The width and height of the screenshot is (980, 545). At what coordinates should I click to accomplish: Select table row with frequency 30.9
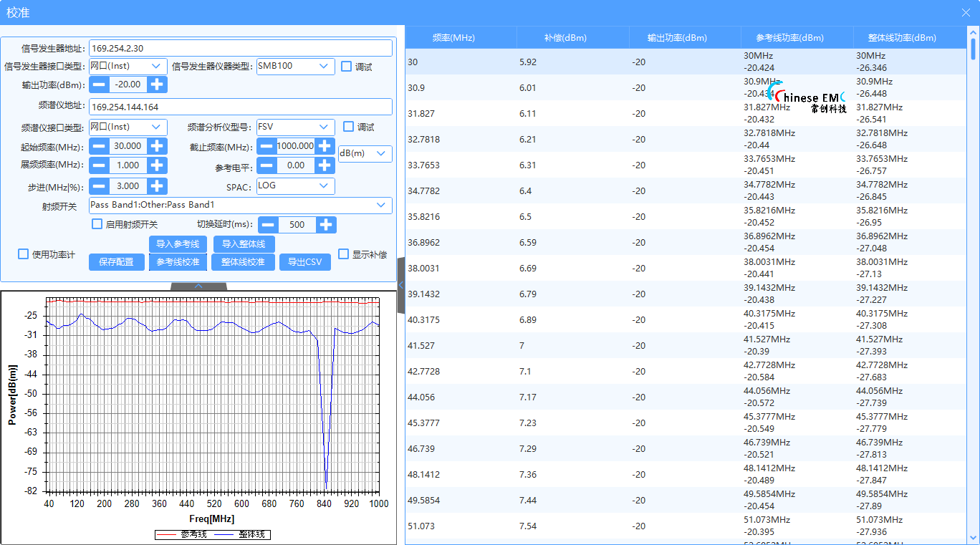686,87
